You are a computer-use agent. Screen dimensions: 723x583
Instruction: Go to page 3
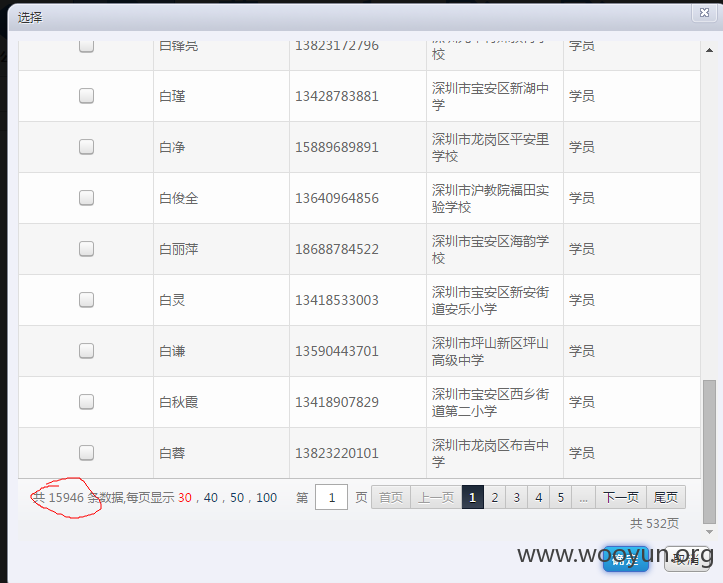click(x=516, y=497)
